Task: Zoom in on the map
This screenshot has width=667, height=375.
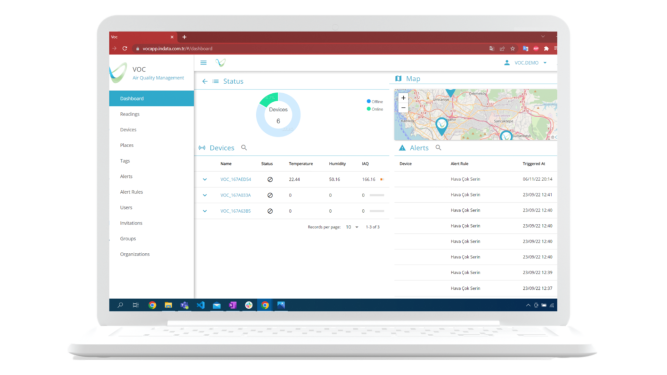Action: pos(403,98)
